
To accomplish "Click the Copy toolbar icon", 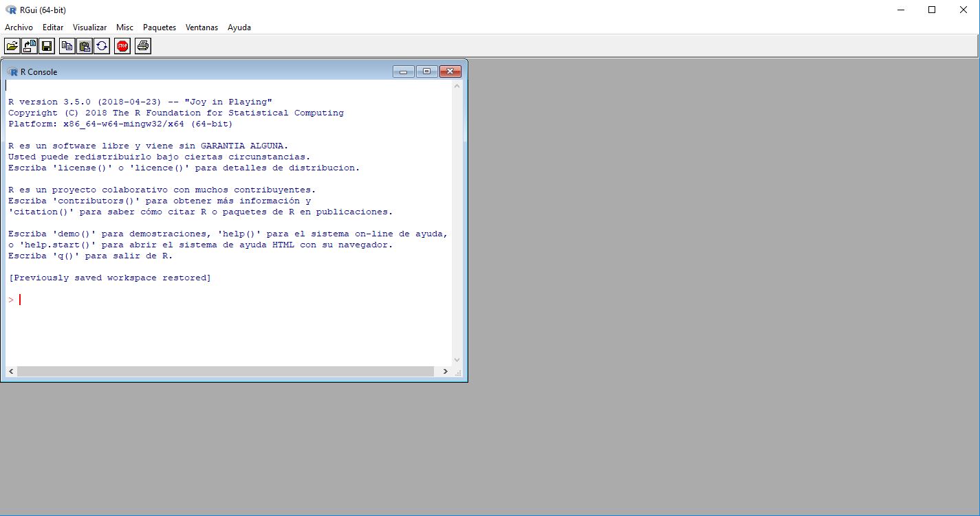I will [67, 46].
